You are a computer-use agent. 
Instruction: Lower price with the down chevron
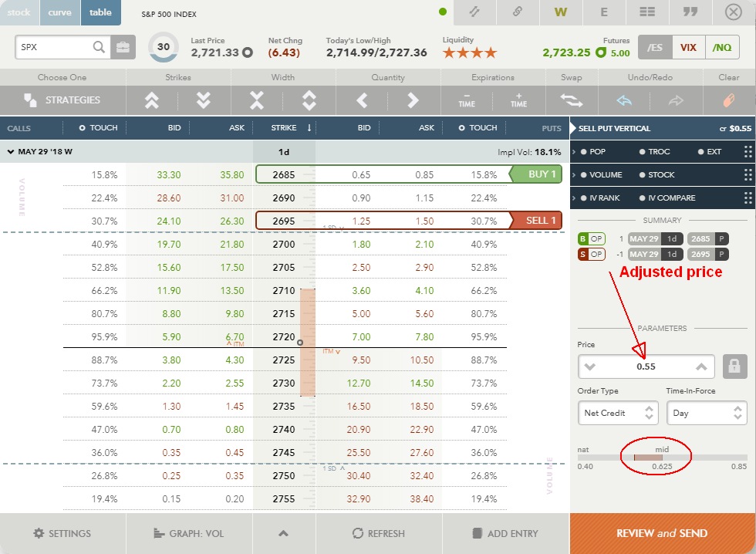point(589,367)
